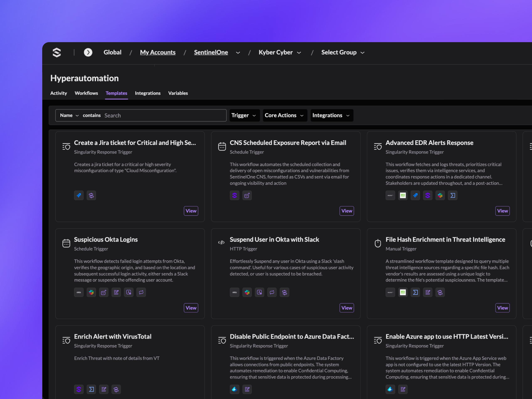Click Jira icon in Create a Jira ticket card

click(79, 196)
